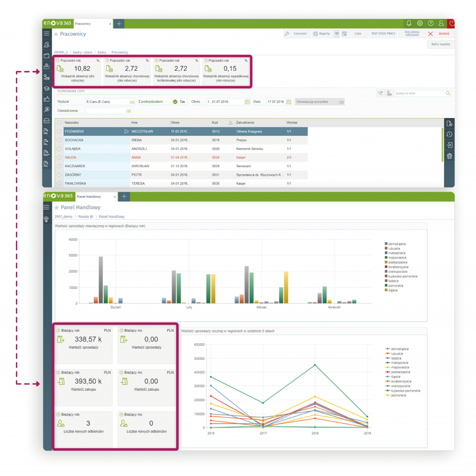
Task: Toggle mazowieckie legend swatch in bar chart
Action: pos(386,258)
